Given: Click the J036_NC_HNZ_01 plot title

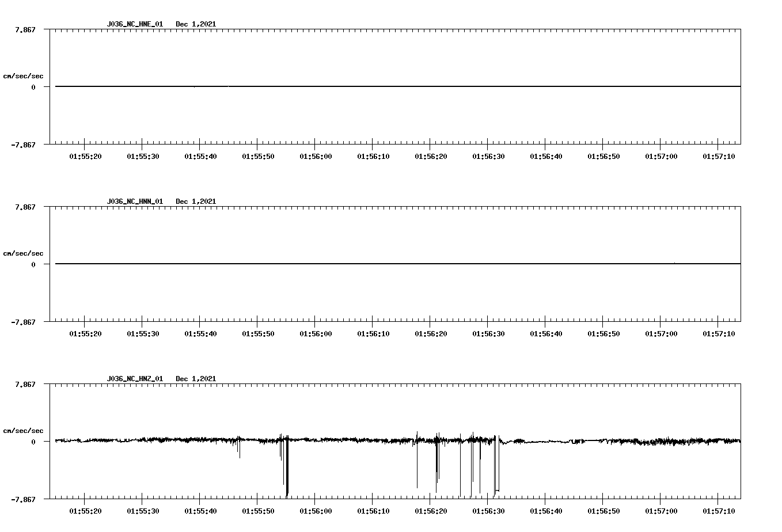Looking at the screenshot, I should (135, 379).
